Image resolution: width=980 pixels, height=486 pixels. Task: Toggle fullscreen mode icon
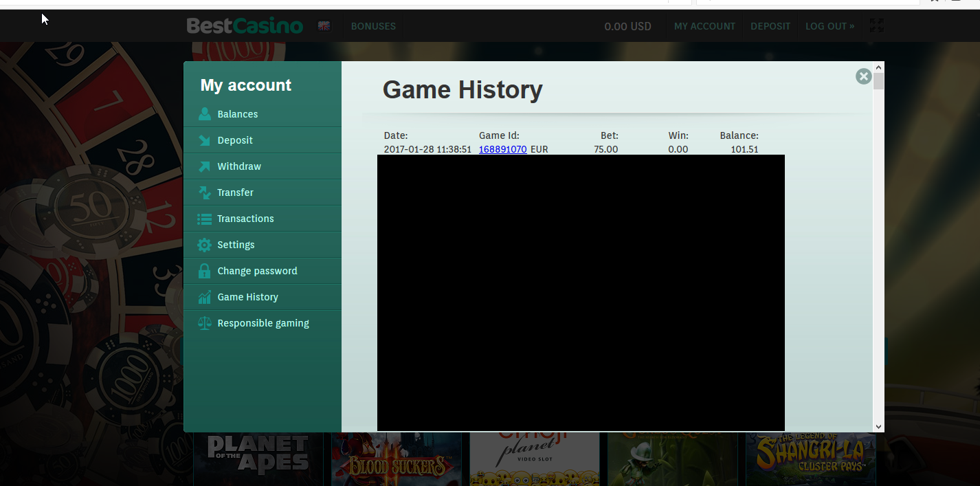pos(877,25)
